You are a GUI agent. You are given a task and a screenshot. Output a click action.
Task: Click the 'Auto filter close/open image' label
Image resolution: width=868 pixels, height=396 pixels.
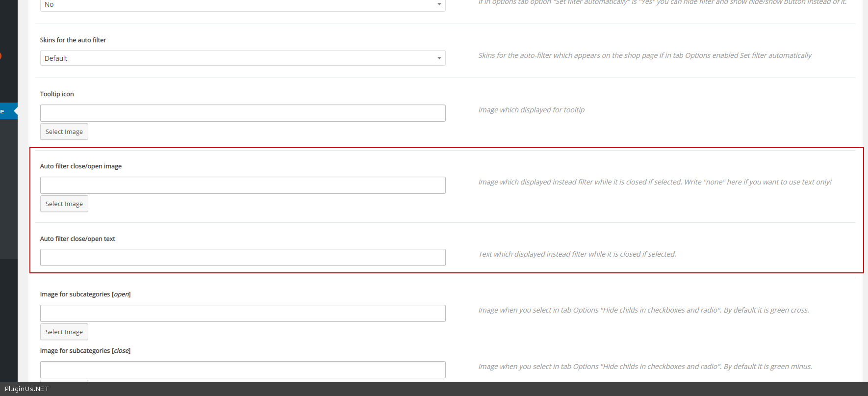click(81, 166)
